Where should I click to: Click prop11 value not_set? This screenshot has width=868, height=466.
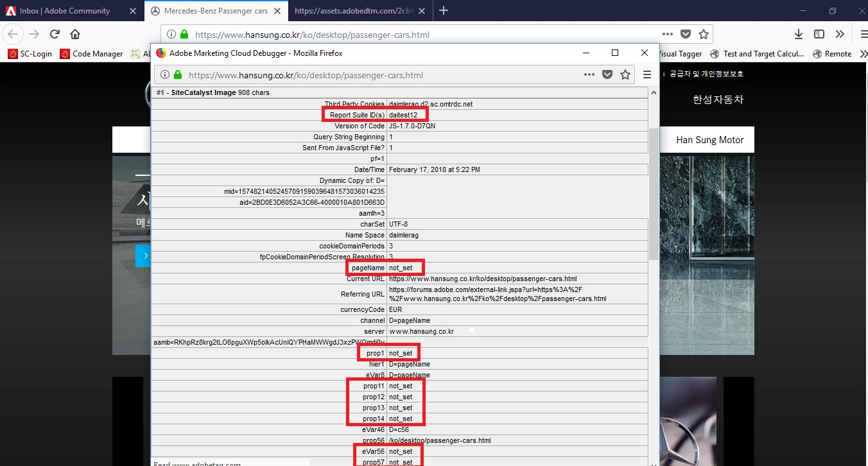pos(401,386)
